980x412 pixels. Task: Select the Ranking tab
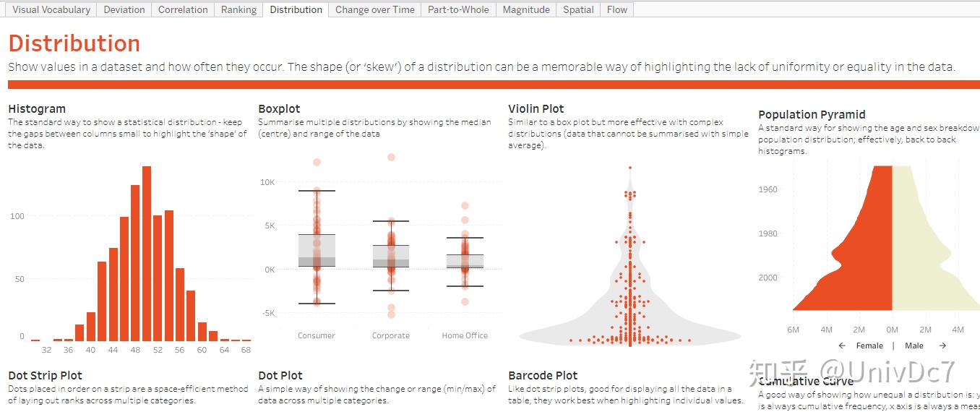pyautogui.click(x=238, y=9)
